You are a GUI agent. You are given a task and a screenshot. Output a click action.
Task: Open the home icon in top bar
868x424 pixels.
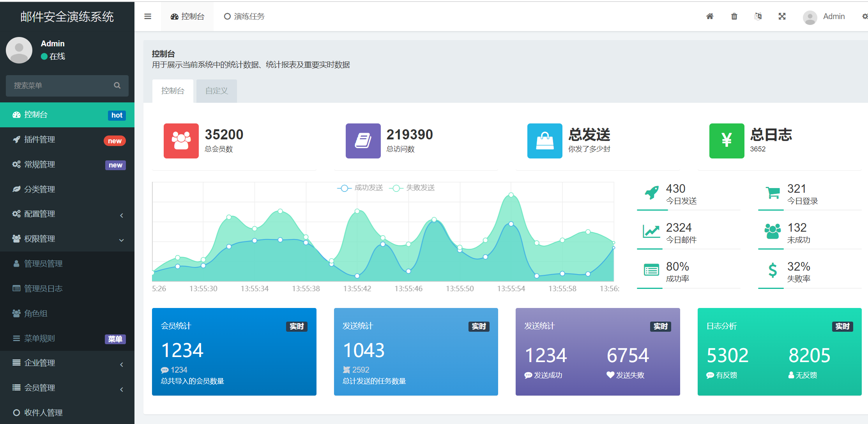[x=710, y=16]
